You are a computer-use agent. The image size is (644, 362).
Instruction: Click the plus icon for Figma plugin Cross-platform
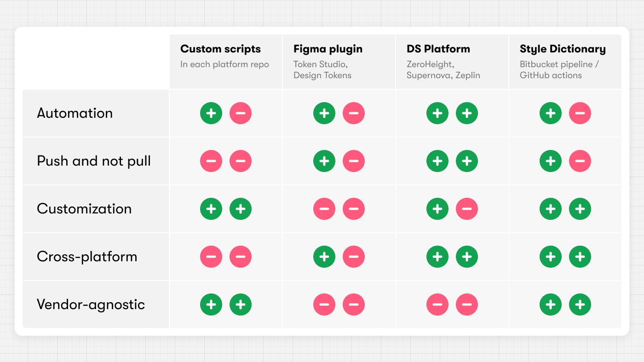pos(324,257)
